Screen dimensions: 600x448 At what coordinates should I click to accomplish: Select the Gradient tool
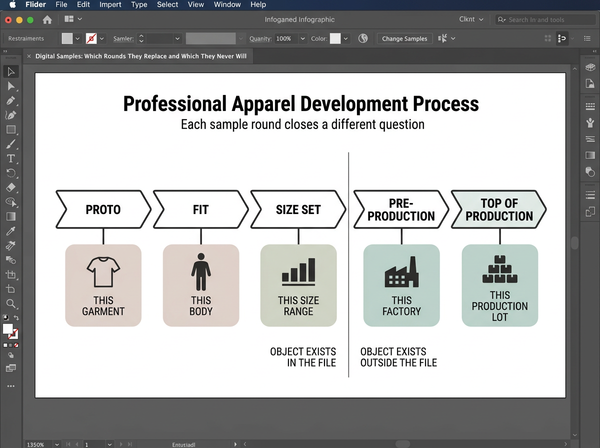click(11, 217)
